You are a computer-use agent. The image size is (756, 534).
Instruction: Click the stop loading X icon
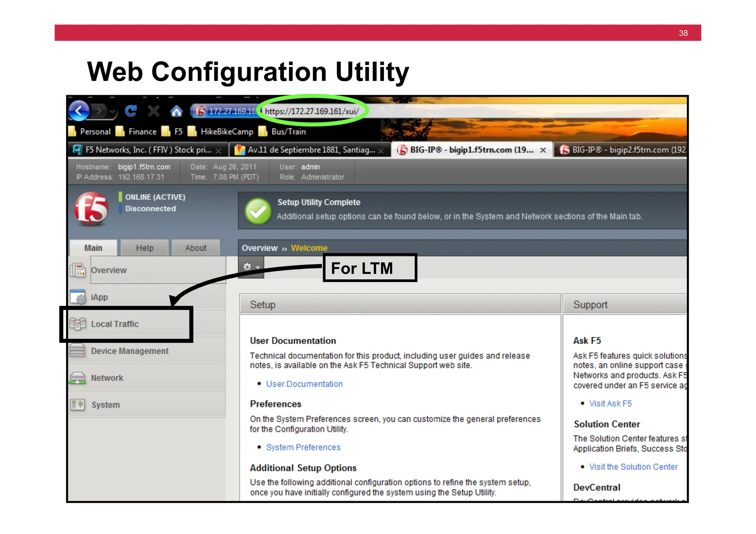point(154,111)
